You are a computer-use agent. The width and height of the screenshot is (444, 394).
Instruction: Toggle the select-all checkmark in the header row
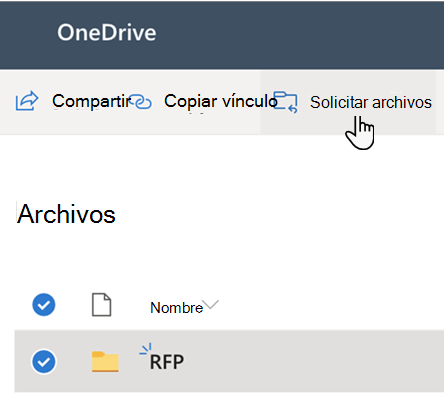[x=44, y=305]
